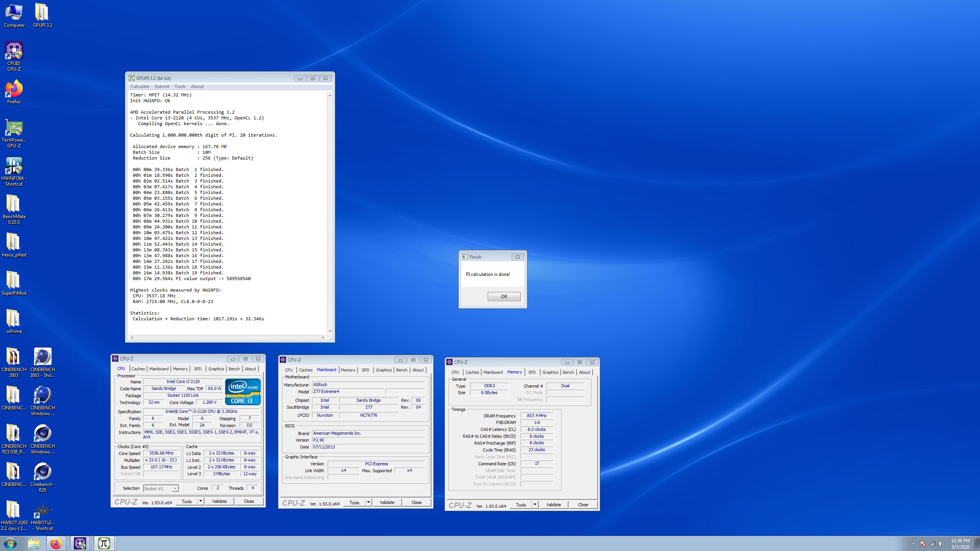Open the GPUPI About menu
Viewport: 980px width, 551px height.
(x=197, y=86)
